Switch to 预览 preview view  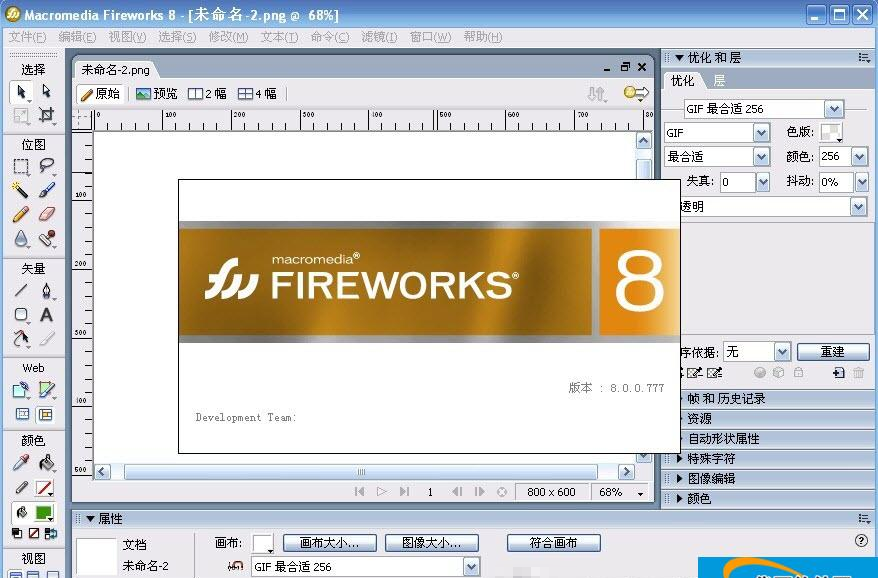[x=156, y=94]
